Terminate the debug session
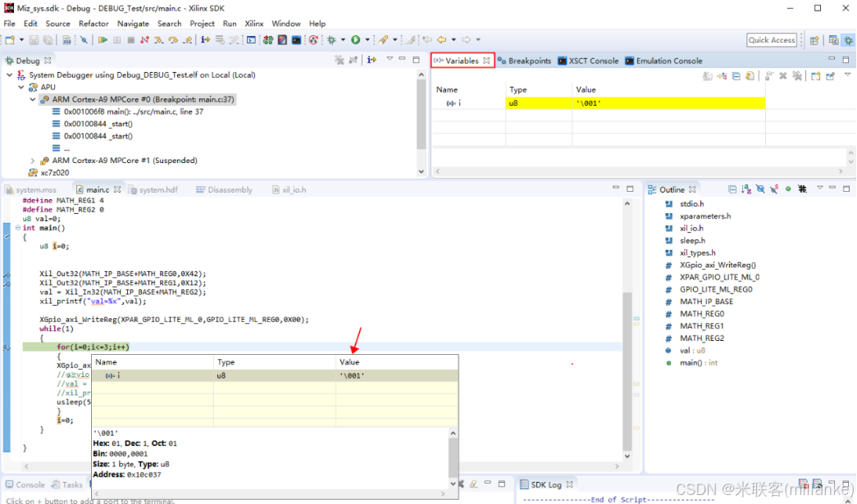The image size is (857, 504). click(x=131, y=39)
